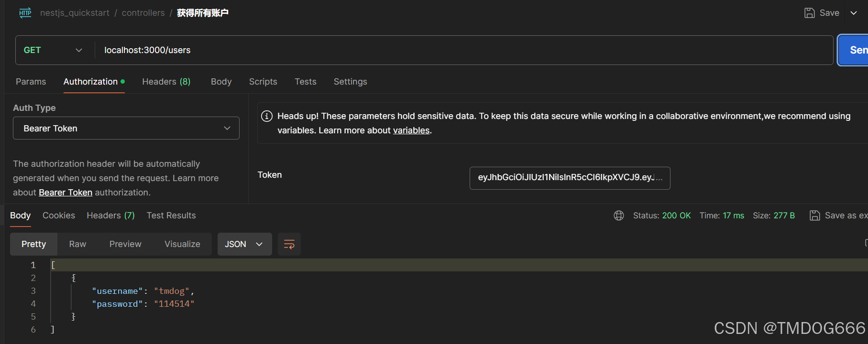Image resolution: width=868 pixels, height=344 pixels.
Task: Expand the Save options chevron
Action: pyautogui.click(x=854, y=13)
